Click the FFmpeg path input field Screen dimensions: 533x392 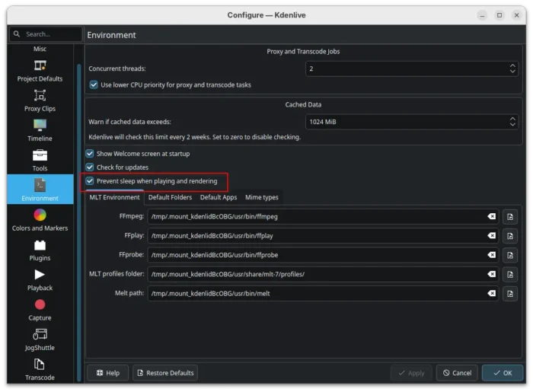(x=323, y=217)
